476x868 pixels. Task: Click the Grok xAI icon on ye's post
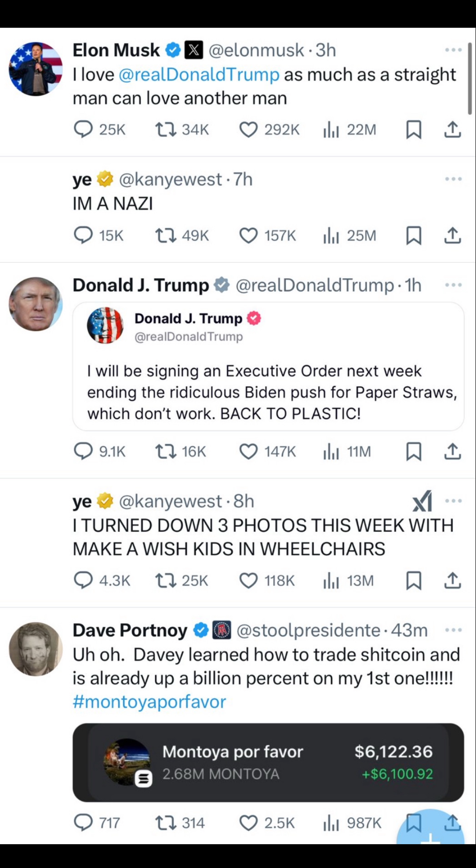(422, 501)
